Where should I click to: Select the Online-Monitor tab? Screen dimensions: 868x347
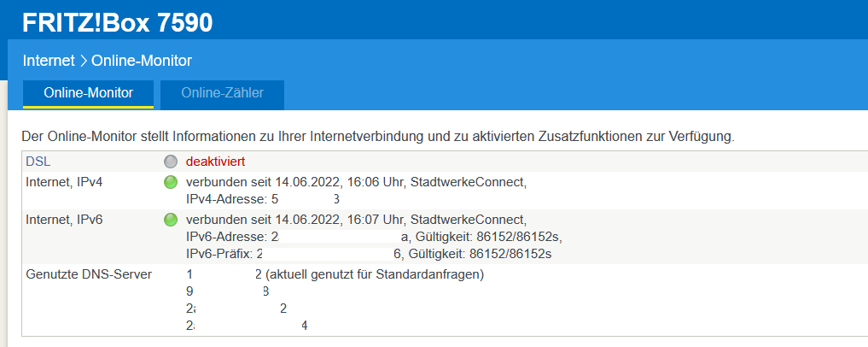click(89, 93)
